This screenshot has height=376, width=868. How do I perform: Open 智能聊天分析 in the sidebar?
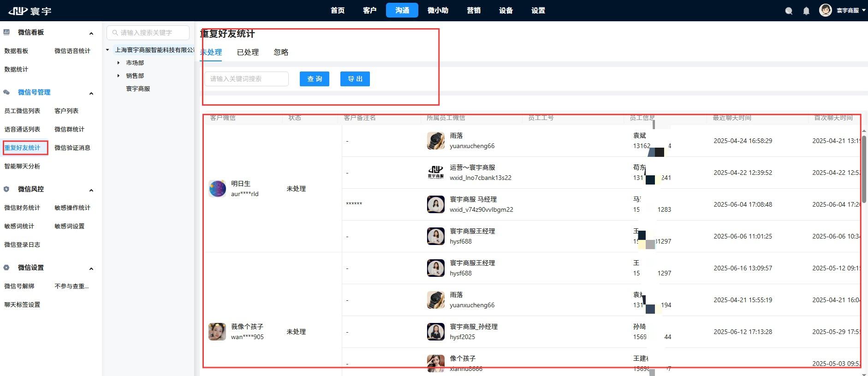pyautogui.click(x=22, y=166)
